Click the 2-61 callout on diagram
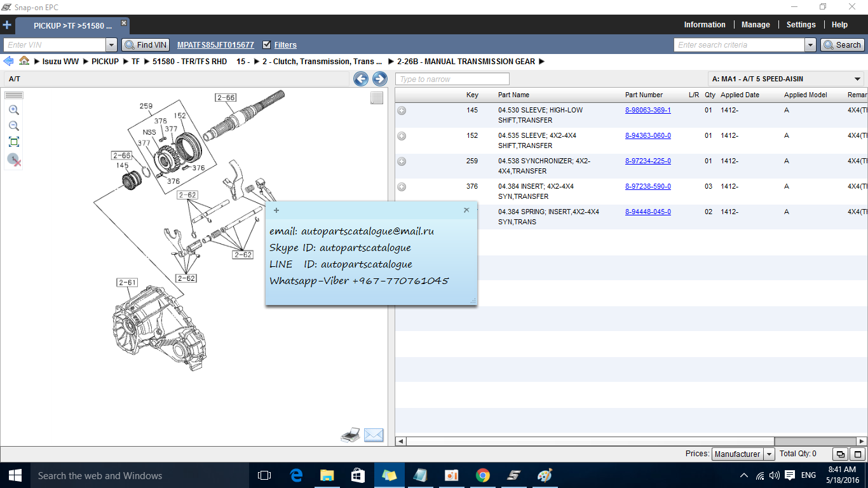 pos(127,283)
